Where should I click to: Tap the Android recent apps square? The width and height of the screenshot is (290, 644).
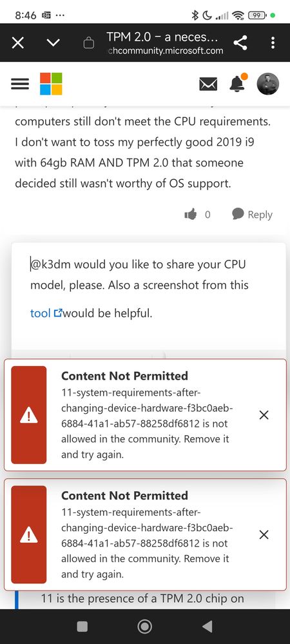[82, 627]
